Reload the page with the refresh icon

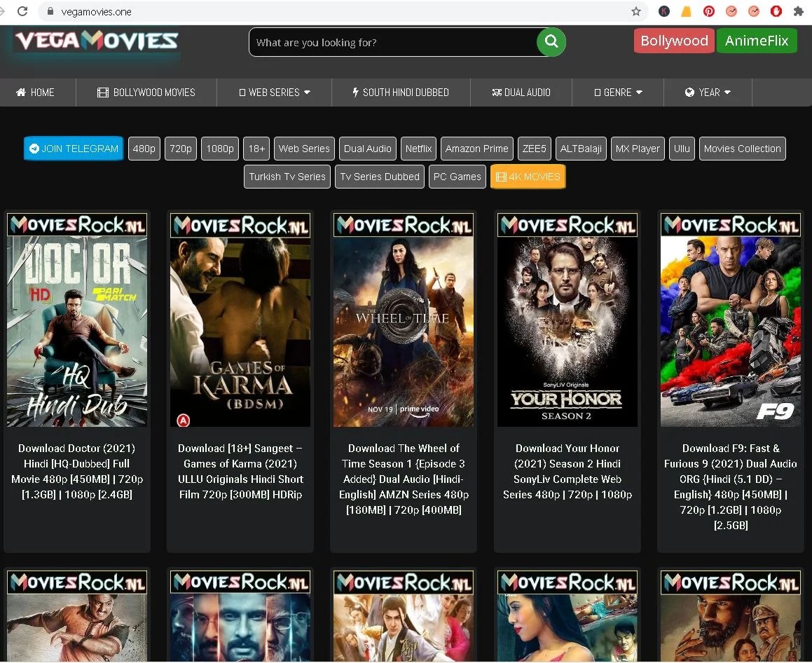22,11
